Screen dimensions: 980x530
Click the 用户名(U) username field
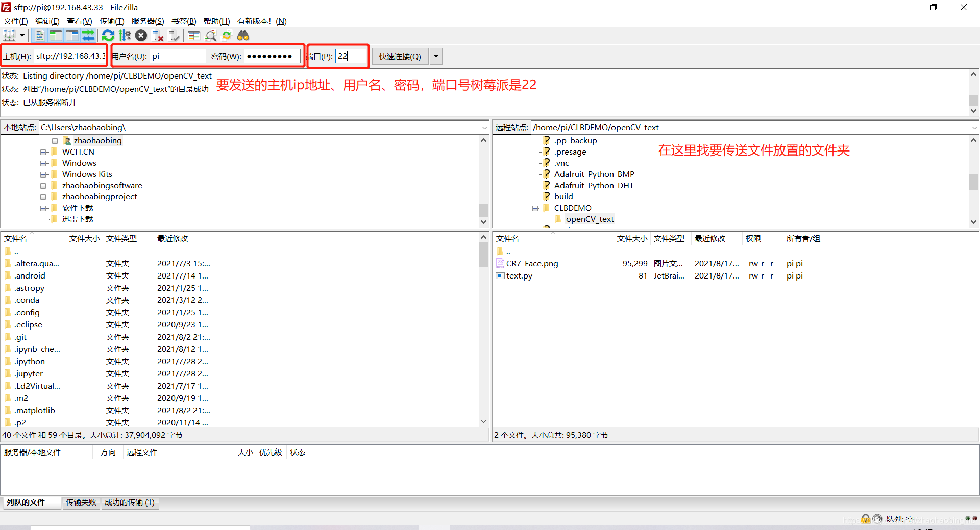click(178, 56)
